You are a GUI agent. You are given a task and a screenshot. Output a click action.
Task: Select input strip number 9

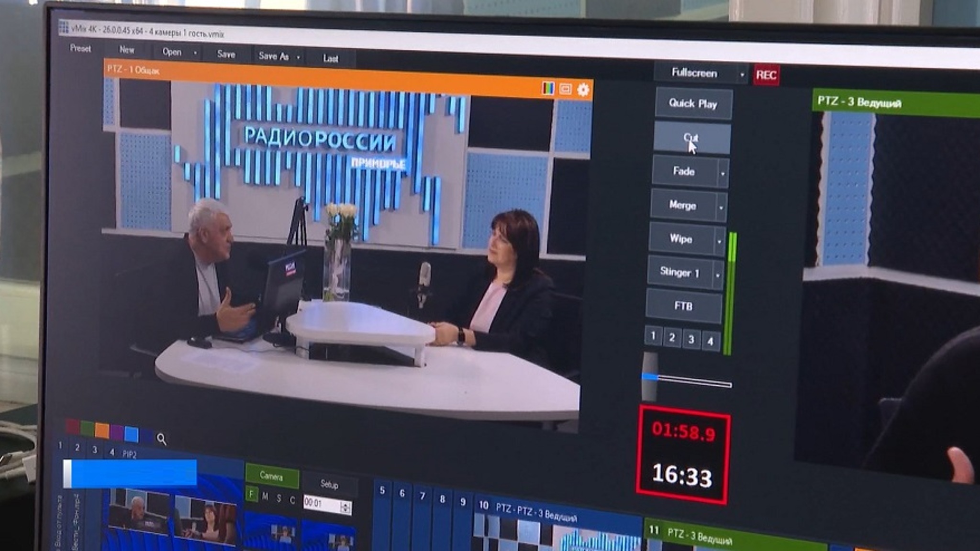(463, 502)
